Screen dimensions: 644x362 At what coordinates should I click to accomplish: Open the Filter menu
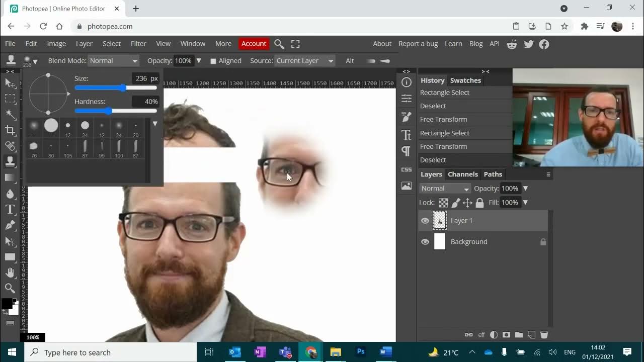click(138, 44)
